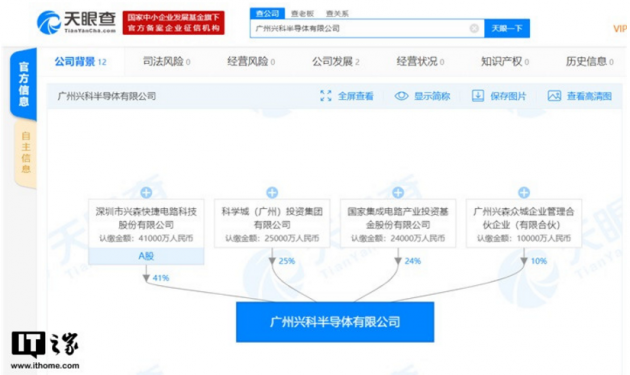
Task: Click the 保存图片 label
Action: (x=508, y=96)
